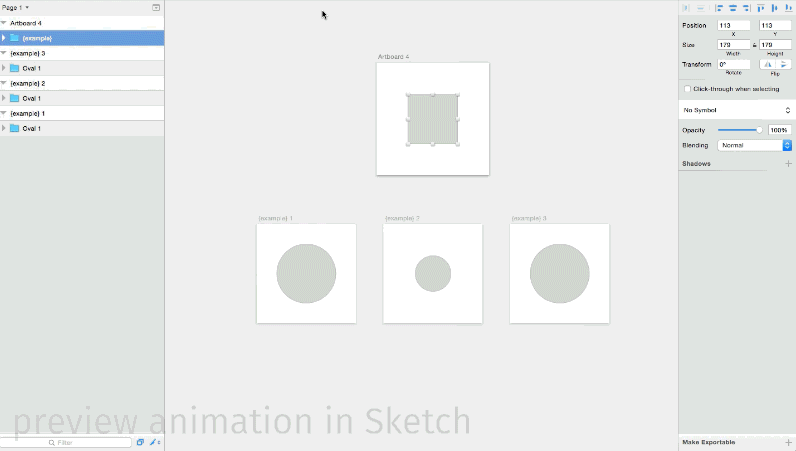This screenshot has width=796, height=451.
Task: Select the (example) 2 artboard in layers
Action: click(28, 83)
